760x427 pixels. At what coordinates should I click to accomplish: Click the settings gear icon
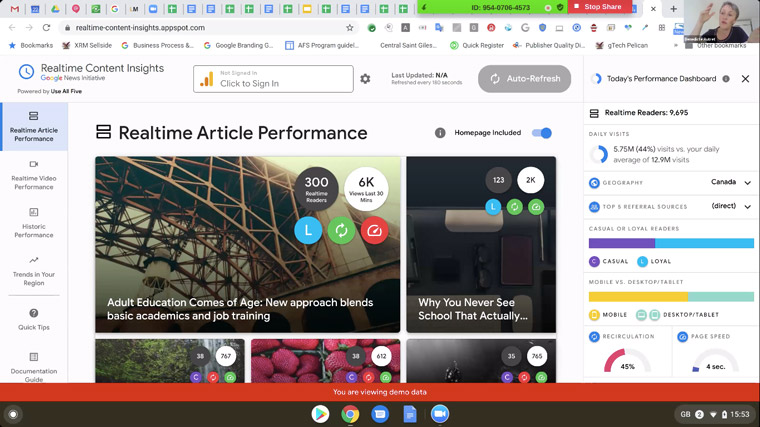(365, 79)
